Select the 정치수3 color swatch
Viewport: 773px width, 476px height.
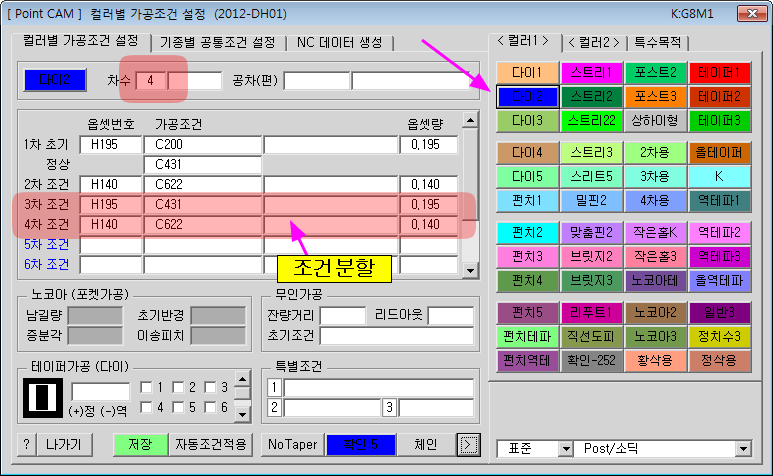[x=719, y=337]
